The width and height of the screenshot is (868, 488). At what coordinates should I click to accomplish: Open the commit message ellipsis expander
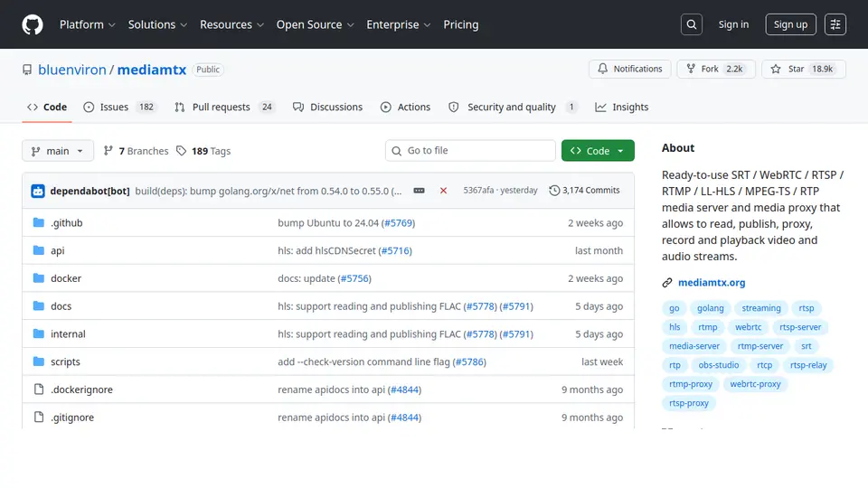pyautogui.click(x=419, y=191)
